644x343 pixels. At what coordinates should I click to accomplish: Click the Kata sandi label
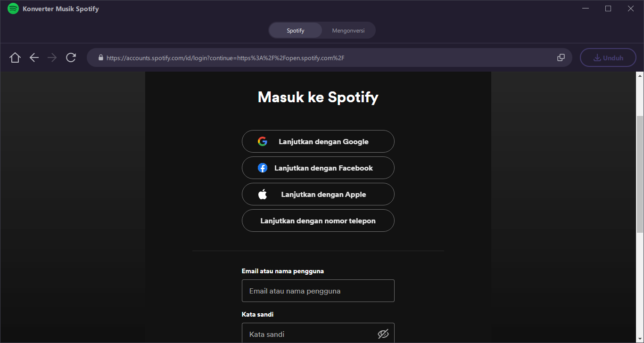pos(257,314)
